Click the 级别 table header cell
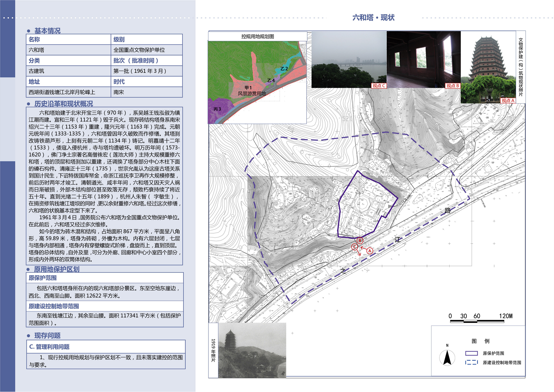Screen dimensions: 554x392 coord(147,40)
